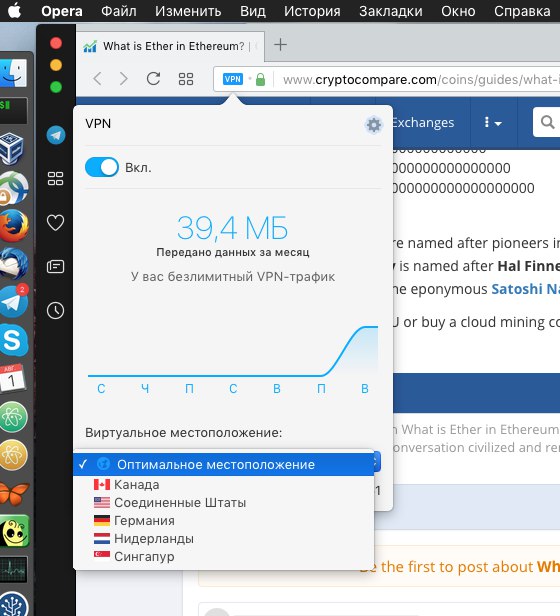Open Adium duck app in Dock
The width and height of the screenshot is (560, 616).
(15, 532)
